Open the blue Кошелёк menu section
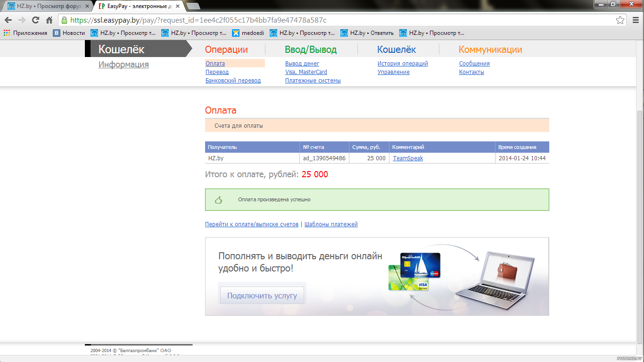The image size is (644, 362). click(x=396, y=49)
